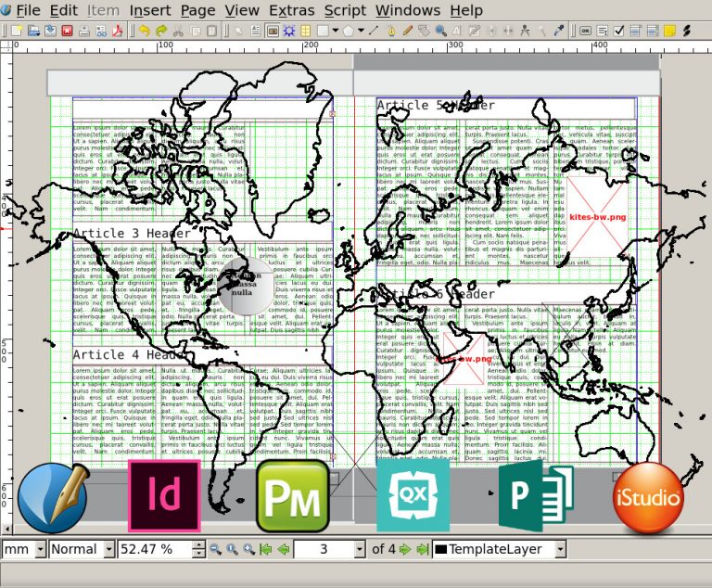
Task: Select the rectangle Shape tool
Action: [323, 31]
